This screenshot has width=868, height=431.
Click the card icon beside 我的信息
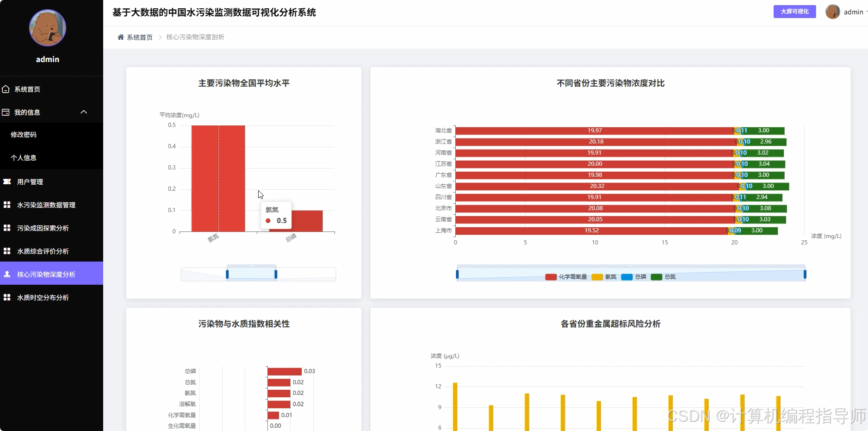coord(6,112)
